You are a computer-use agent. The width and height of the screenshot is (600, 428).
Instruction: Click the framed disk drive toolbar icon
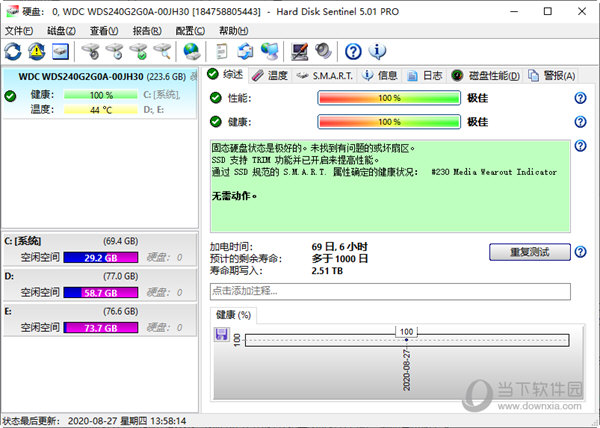[60, 51]
